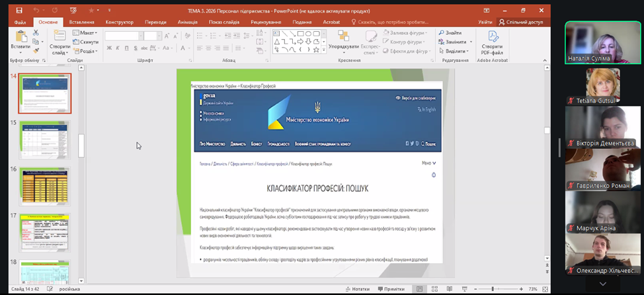Select slide 16 thumbnail
This screenshot has height=295, width=644.
[x=45, y=186]
